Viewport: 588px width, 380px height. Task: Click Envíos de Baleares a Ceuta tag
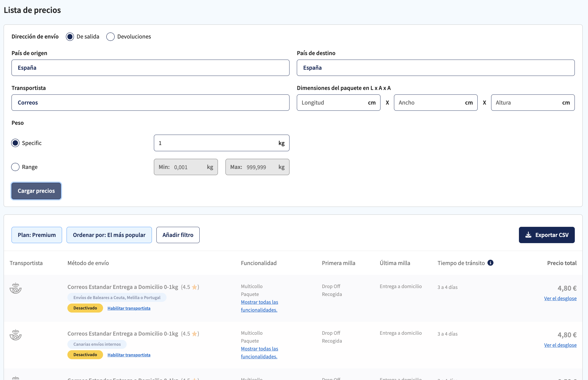pyautogui.click(x=117, y=298)
